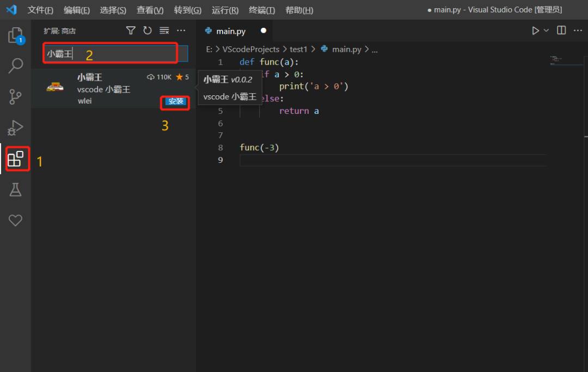Image resolution: width=588 pixels, height=372 pixels.
Task: Click 扩展: 商店 panel title
Action: pyautogui.click(x=60, y=31)
